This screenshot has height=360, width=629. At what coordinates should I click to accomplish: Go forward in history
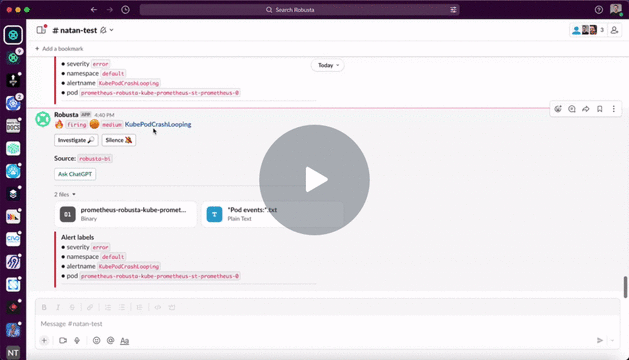(110, 10)
